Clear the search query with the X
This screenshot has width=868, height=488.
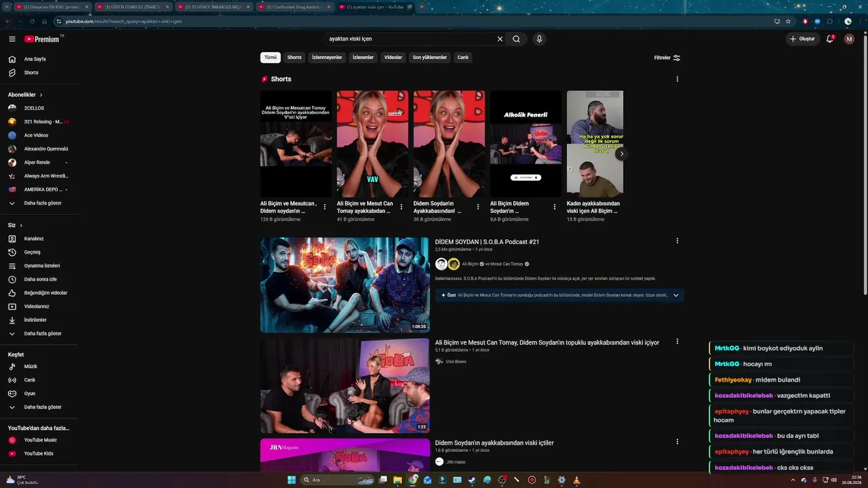pyautogui.click(x=500, y=39)
